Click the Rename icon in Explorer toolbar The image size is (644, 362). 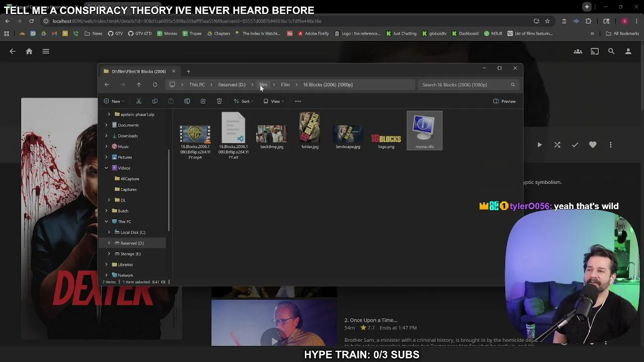[187, 101]
